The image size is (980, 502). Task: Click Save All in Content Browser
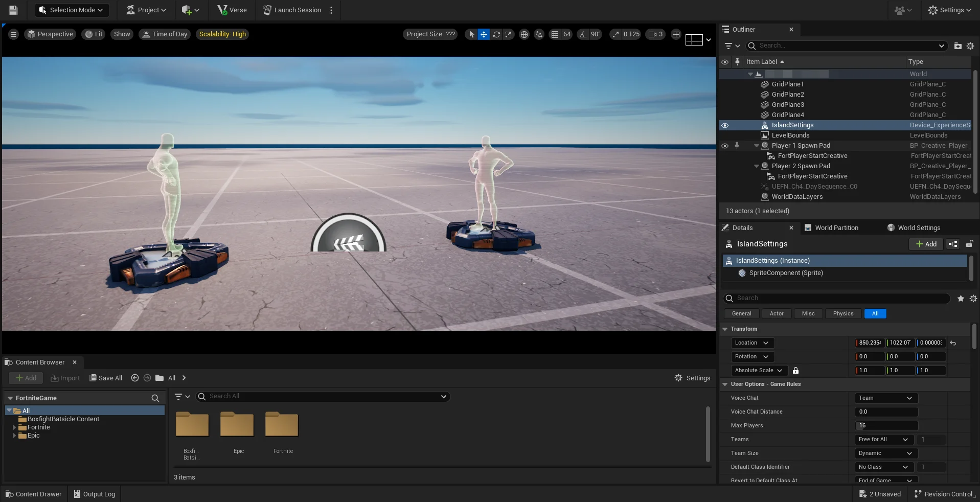click(x=106, y=378)
